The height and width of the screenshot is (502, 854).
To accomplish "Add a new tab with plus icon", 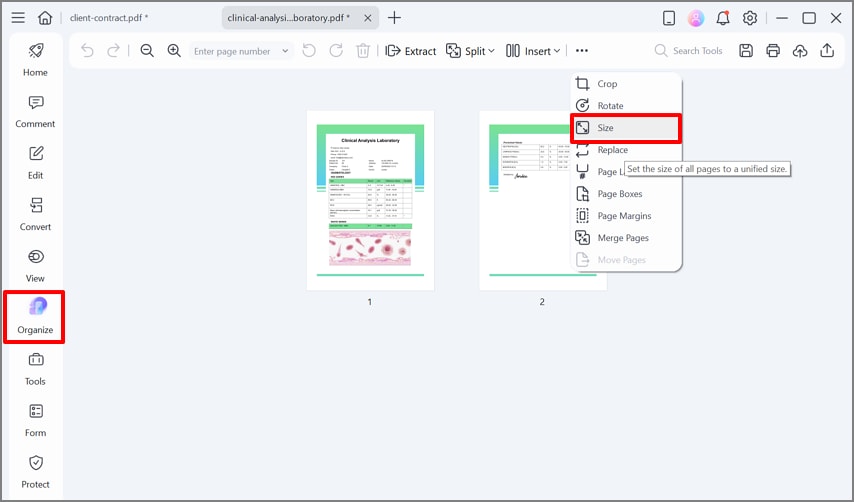I will coord(394,18).
